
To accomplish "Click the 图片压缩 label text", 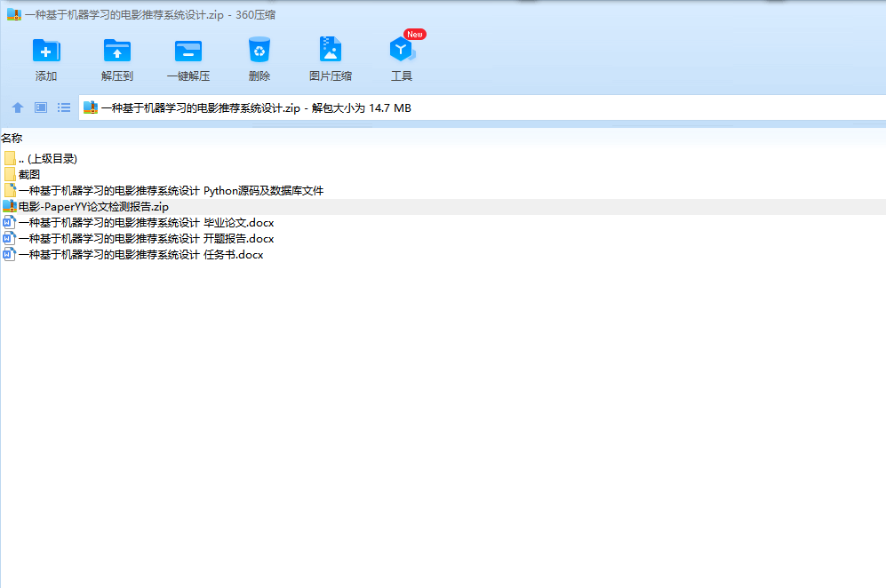I will 331,76.
